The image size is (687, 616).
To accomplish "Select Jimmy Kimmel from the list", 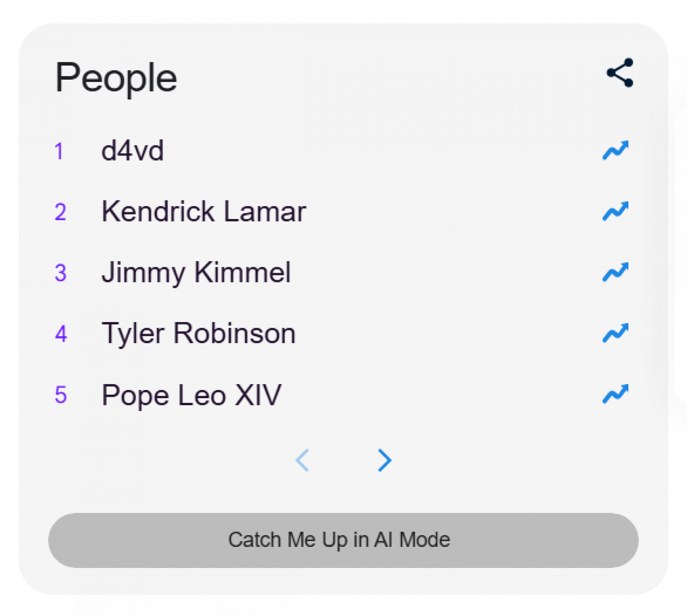I will pyautogui.click(x=196, y=272).
